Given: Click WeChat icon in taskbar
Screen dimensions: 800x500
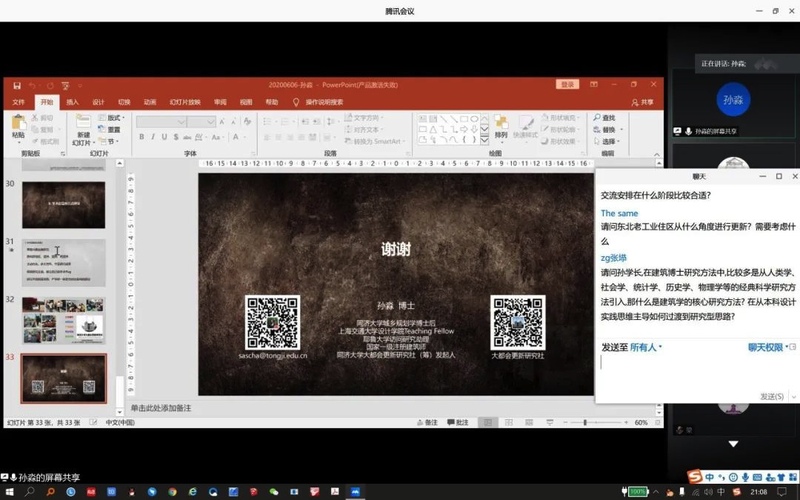Looking at the screenshot, I should (x=274, y=492).
